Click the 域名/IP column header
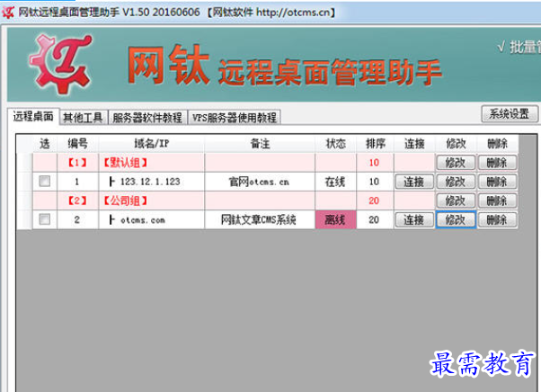The image size is (541, 392). (152, 144)
